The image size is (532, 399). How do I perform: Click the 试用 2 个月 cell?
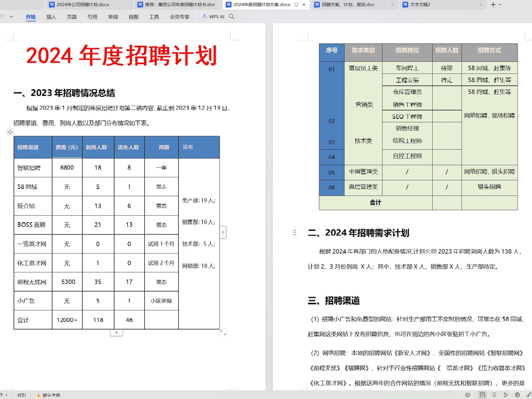coord(161,263)
